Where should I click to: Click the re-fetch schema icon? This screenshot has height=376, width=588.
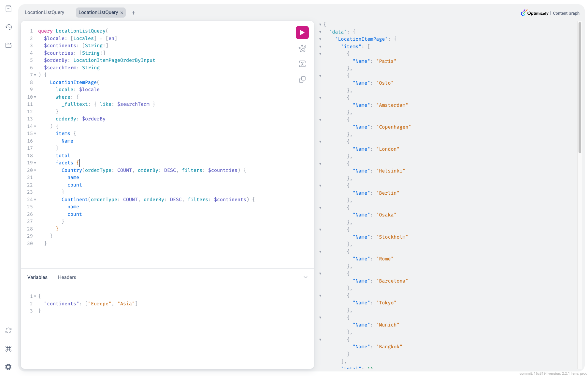(8, 330)
